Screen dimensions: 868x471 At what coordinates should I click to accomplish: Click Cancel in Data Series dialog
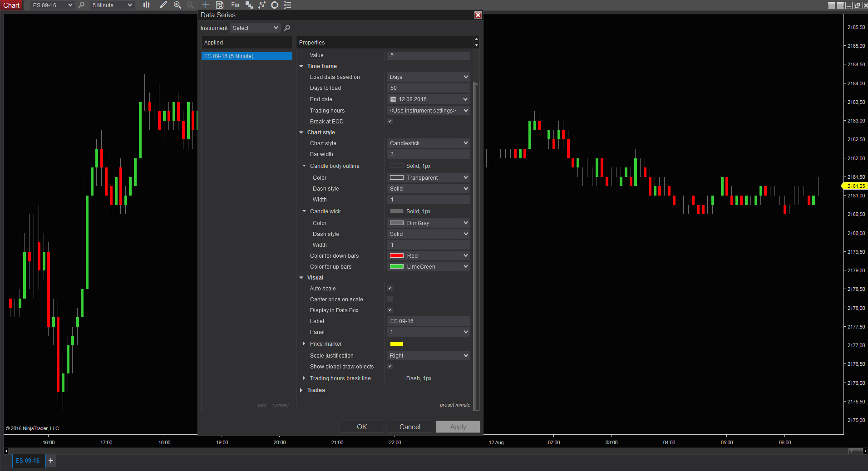[x=410, y=427]
